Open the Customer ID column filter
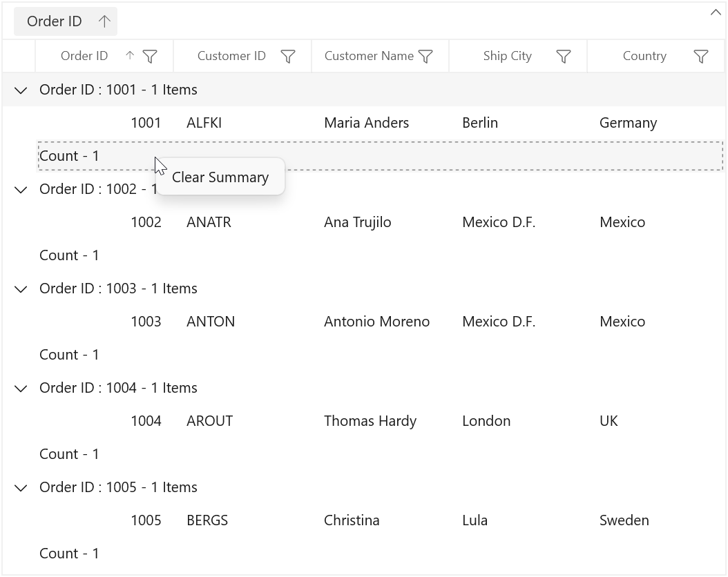 click(288, 56)
